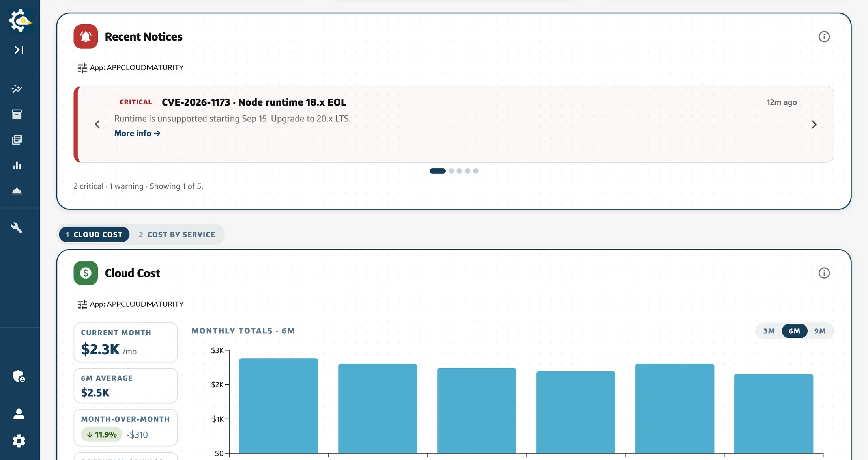Open the wrench tools icon in the sidebar
868x460 pixels.
click(17, 227)
